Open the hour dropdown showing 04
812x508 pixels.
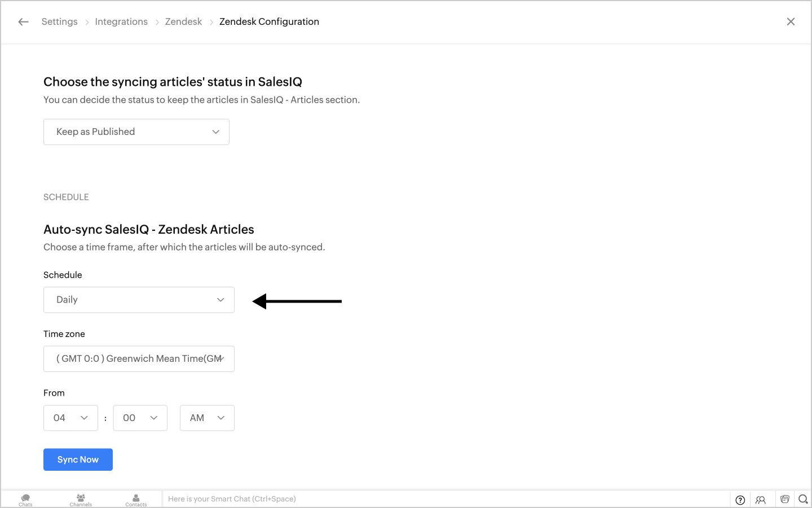point(70,418)
